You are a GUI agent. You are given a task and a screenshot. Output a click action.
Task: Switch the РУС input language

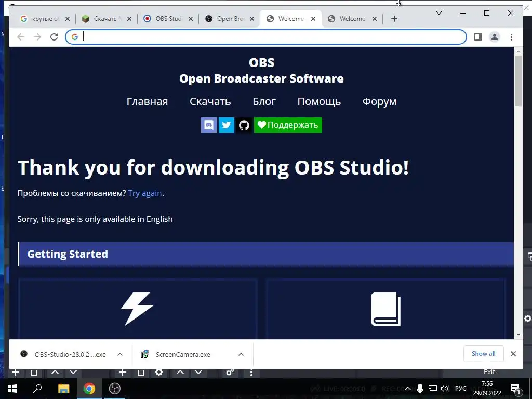pyautogui.click(x=460, y=389)
